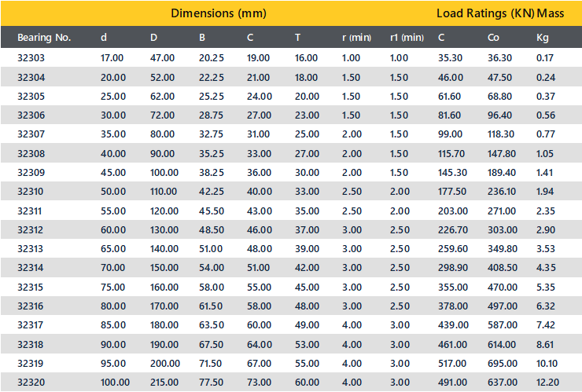
Task: Select bearing number 32303 cell
Action: point(31,58)
